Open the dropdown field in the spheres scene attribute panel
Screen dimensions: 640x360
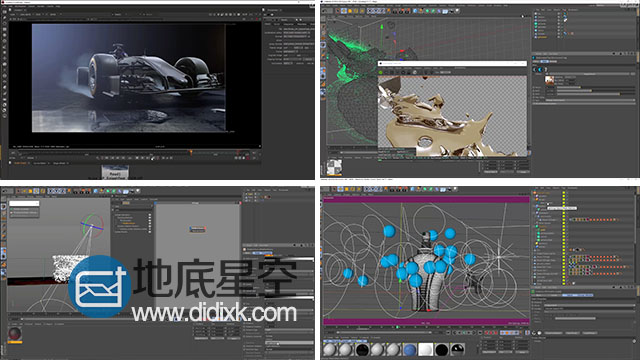(x=589, y=305)
